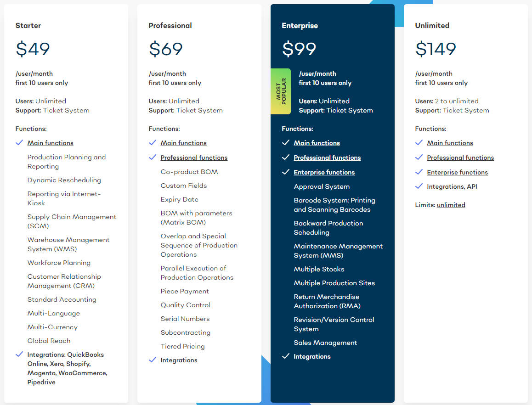
Task: Toggle the Main functions checkmark in Unlimited plan
Action: (x=419, y=143)
